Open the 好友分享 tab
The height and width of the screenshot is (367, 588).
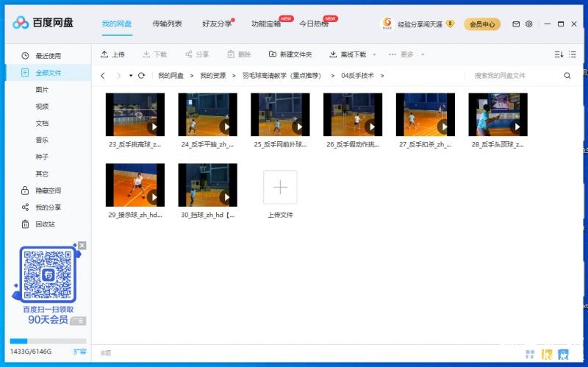click(x=217, y=24)
